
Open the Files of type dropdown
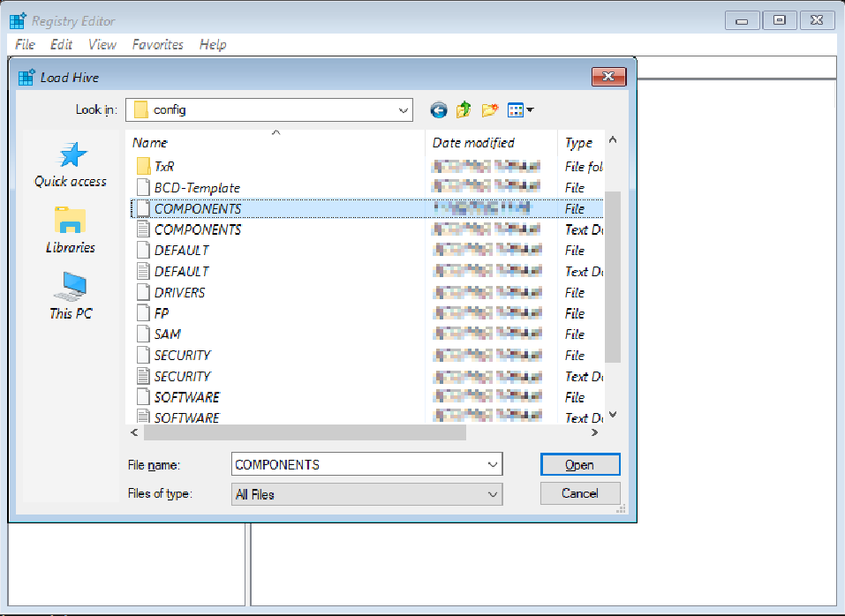pyautogui.click(x=493, y=494)
